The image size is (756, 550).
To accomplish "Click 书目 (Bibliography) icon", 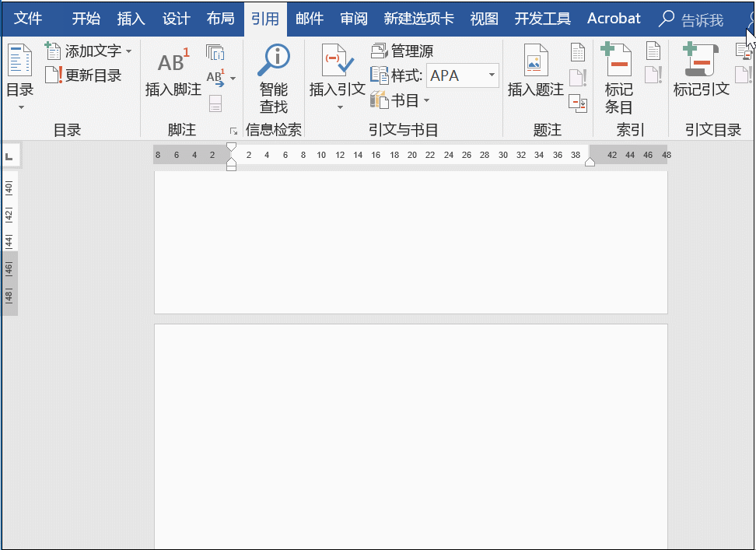I will click(x=379, y=100).
